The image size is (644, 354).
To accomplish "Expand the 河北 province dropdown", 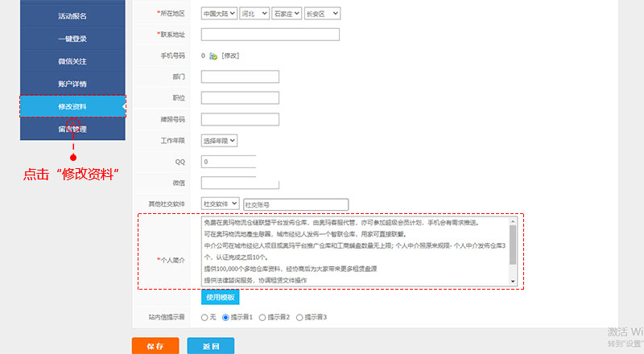I will pyautogui.click(x=254, y=14).
